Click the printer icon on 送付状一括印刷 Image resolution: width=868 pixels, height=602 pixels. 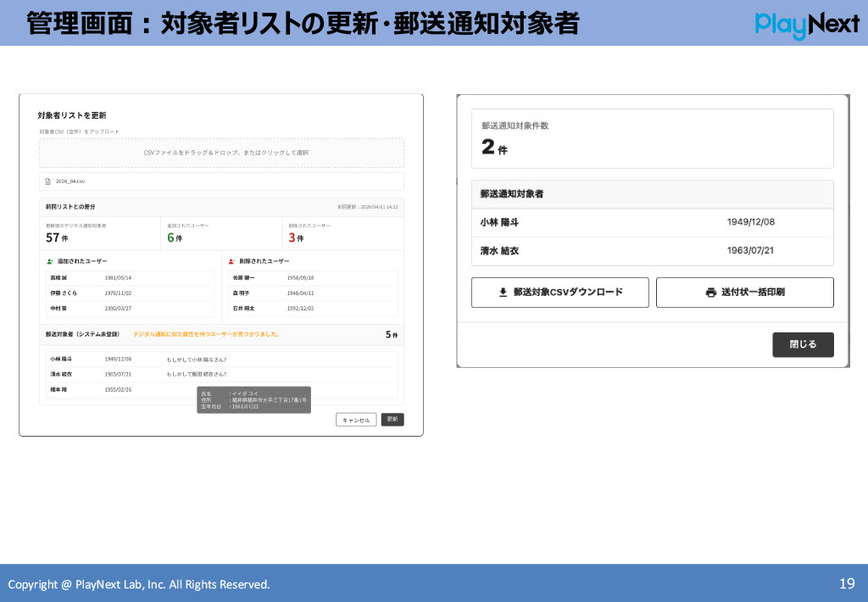click(x=711, y=293)
